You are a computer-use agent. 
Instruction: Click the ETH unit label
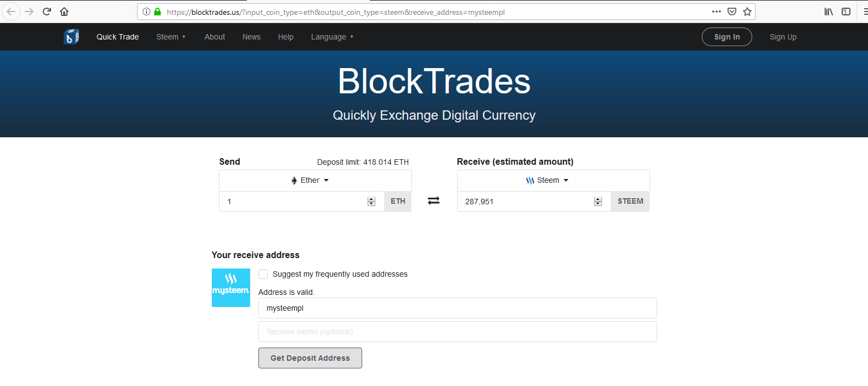398,202
